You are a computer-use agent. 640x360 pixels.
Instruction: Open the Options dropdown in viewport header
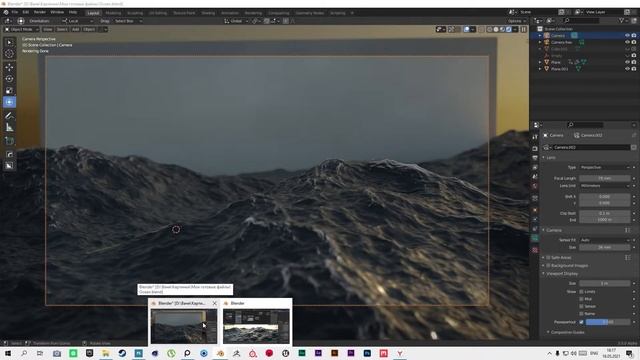pyautogui.click(x=517, y=21)
